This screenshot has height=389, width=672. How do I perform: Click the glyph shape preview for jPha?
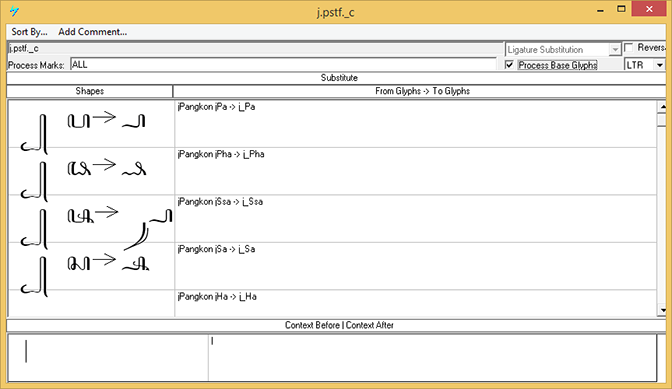point(91,171)
